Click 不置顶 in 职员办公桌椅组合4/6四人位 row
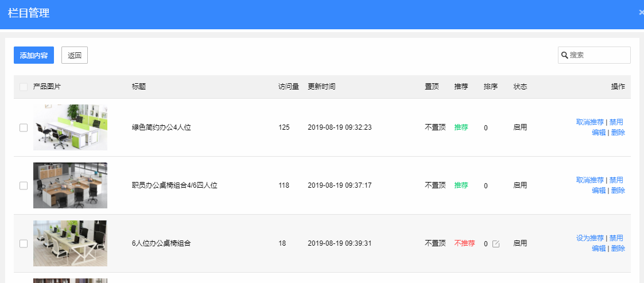This screenshot has width=644, height=283. click(435, 185)
